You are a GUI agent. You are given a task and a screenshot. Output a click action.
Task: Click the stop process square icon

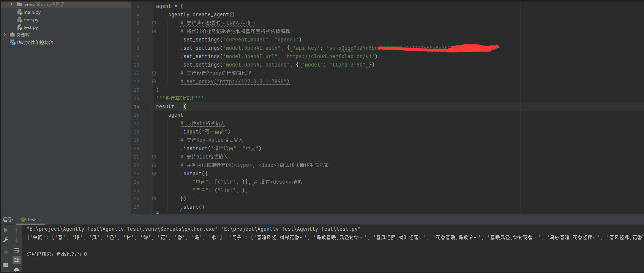click(x=6, y=252)
